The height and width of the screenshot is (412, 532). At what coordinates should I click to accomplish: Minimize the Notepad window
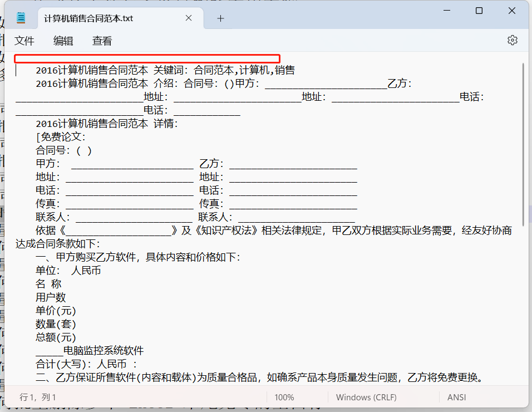(x=447, y=11)
